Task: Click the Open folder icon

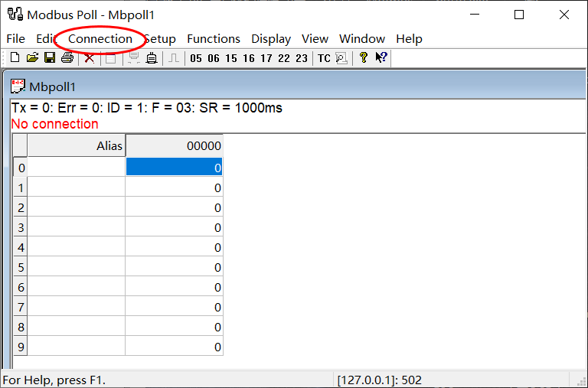Action: (x=32, y=58)
